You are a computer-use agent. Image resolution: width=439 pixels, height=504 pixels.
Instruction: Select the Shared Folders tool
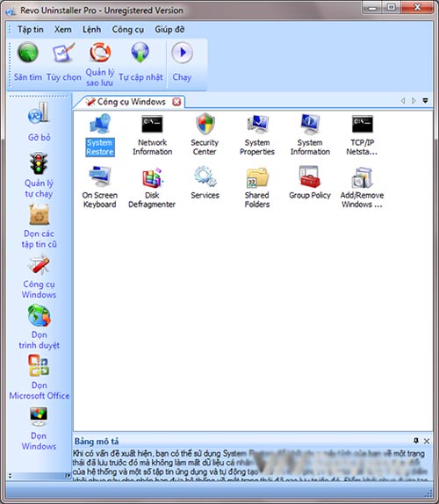[x=257, y=187]
